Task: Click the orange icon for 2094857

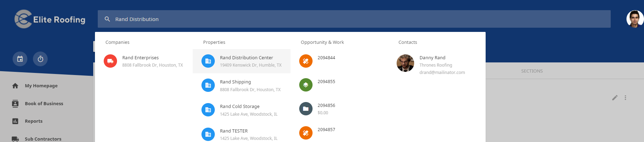Action: (x=306, y=133)
